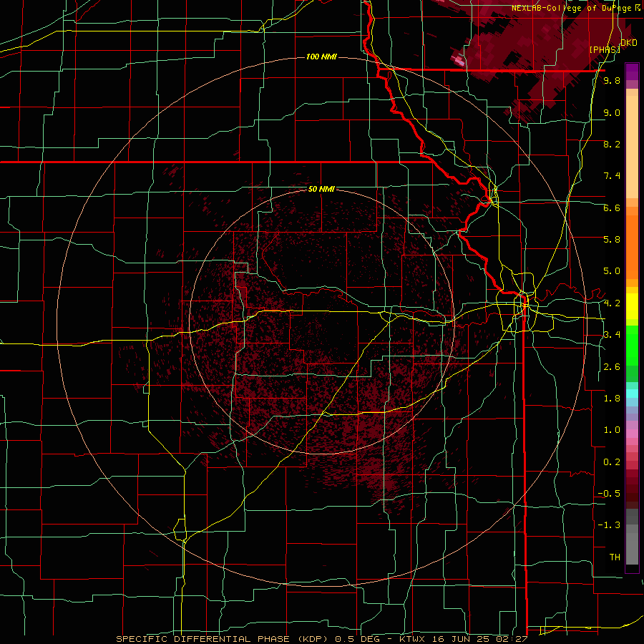Viewport: 644px width, 644px height.
Task: Click the 1.0 value on the color scale
Action: [x=612, y=430]
